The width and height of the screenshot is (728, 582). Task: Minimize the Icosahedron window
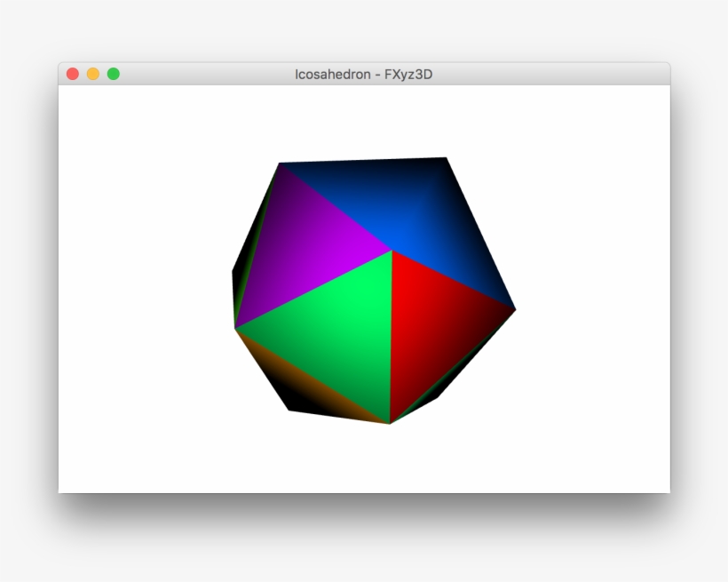point(92,75)
